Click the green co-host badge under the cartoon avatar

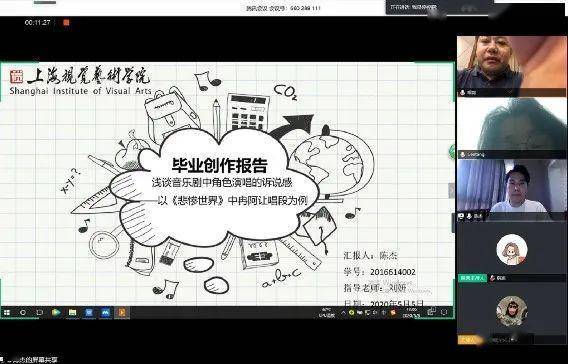point(472,278)
